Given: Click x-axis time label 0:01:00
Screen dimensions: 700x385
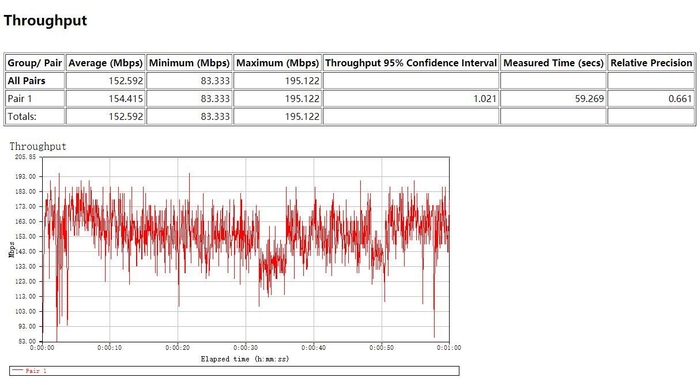Looking at the screenshot, I should (x=449, y=347).
